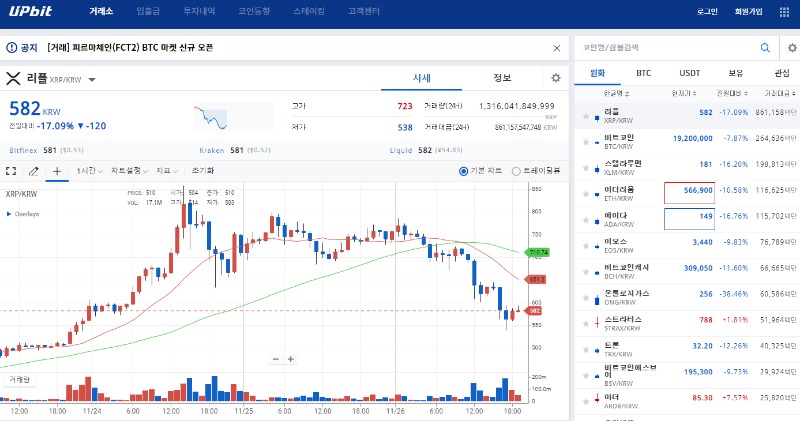
Task: Click the UPbit logo
Action: click(x=31, y=11)
